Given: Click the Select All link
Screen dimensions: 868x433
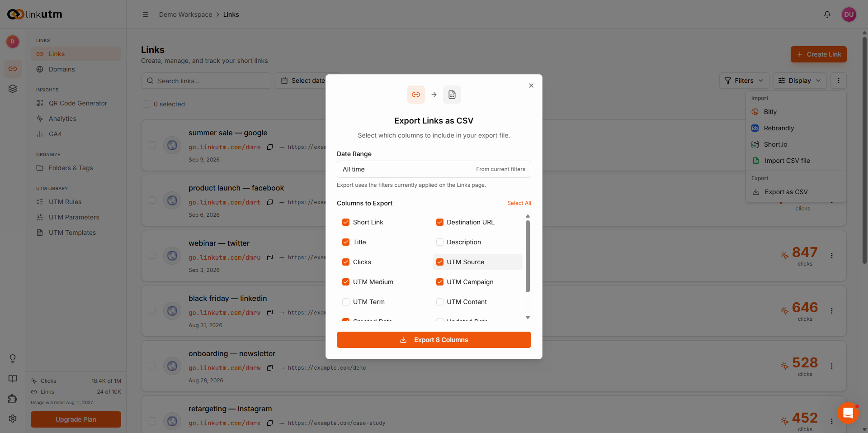Looking at the screenshot, I should coord(519,203).
